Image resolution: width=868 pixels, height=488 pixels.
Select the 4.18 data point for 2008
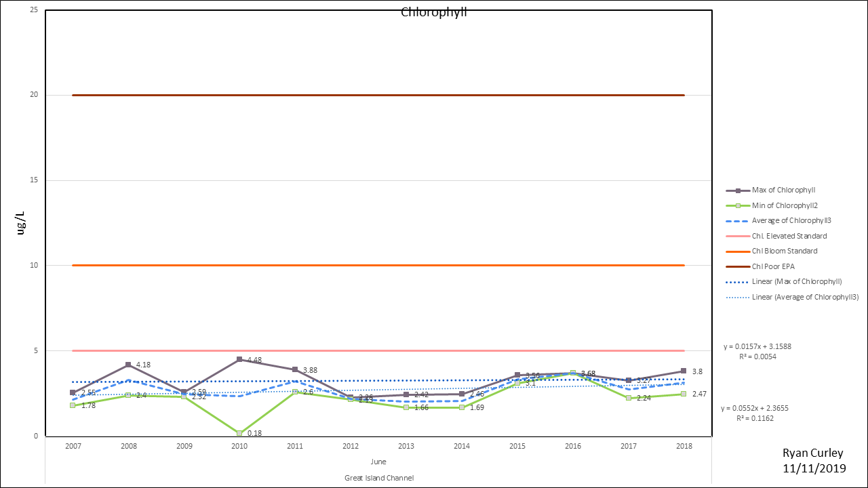pos(128,365)
